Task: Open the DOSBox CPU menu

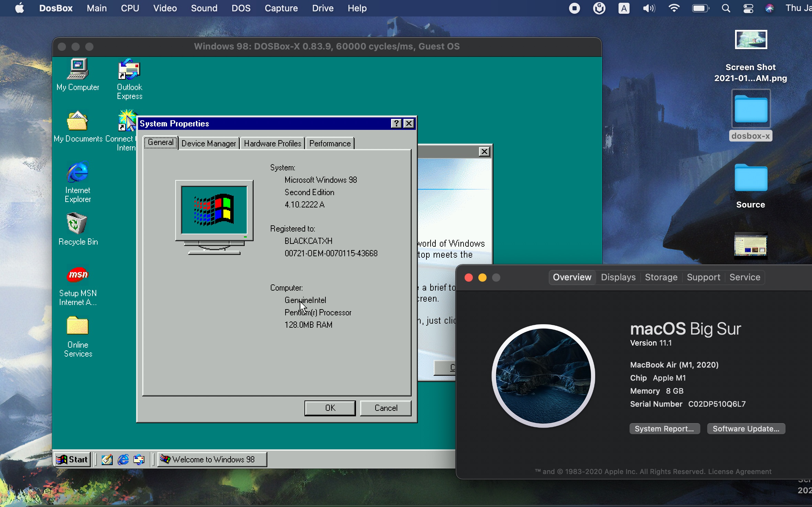Action: click(130, 8)
